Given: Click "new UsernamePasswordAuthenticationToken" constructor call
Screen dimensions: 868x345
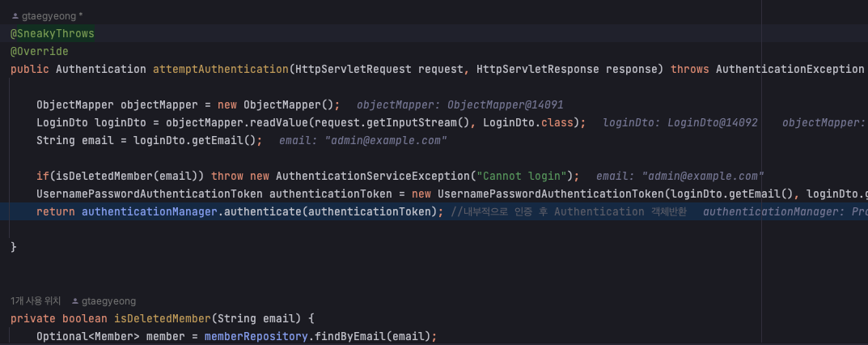Looking at the screenshot, I should tap(537, 194).
